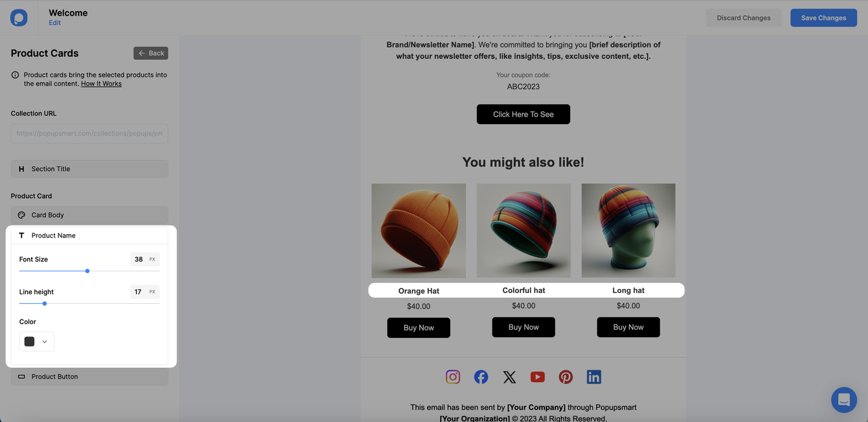This screenshot has height=422, width=868.
Task: Click the You might also like! heading
Action: click(524, 162)
